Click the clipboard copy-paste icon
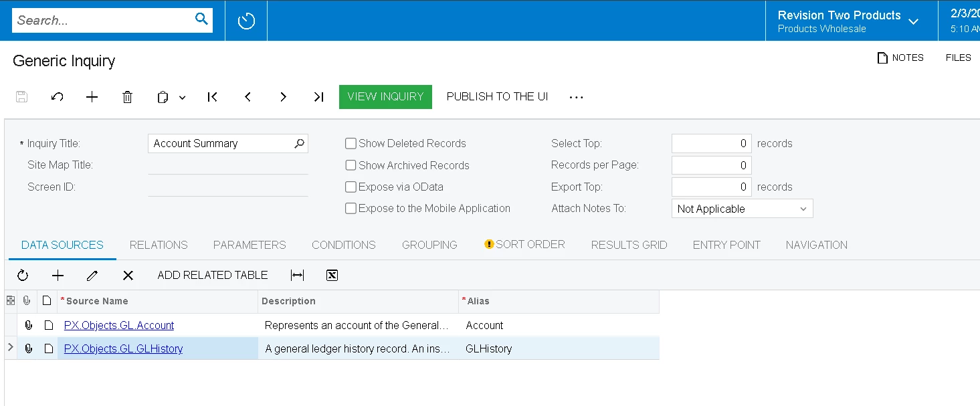Screen dimensions: 980x406 coord(163,97)
